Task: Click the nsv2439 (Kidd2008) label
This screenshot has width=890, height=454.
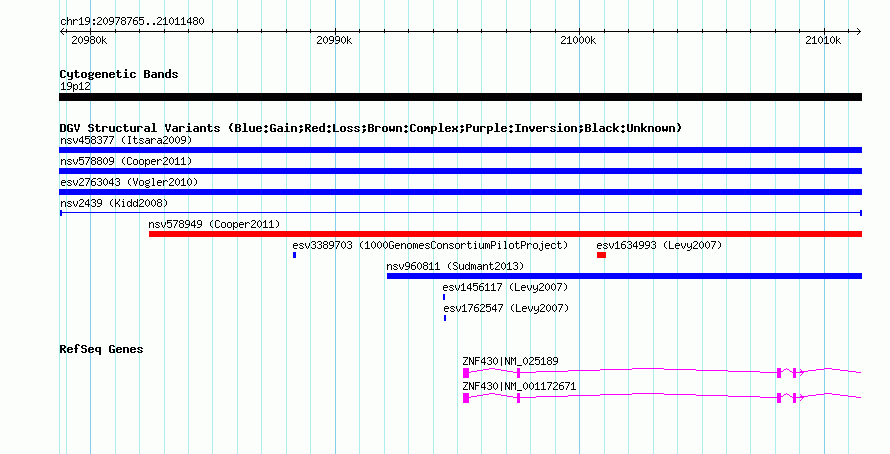Action: (x=114, y=203)
